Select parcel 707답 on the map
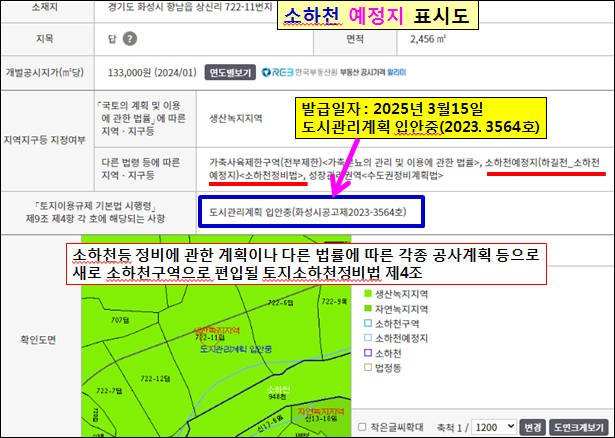This screenshot has width=615, height=438. point(120,320)
